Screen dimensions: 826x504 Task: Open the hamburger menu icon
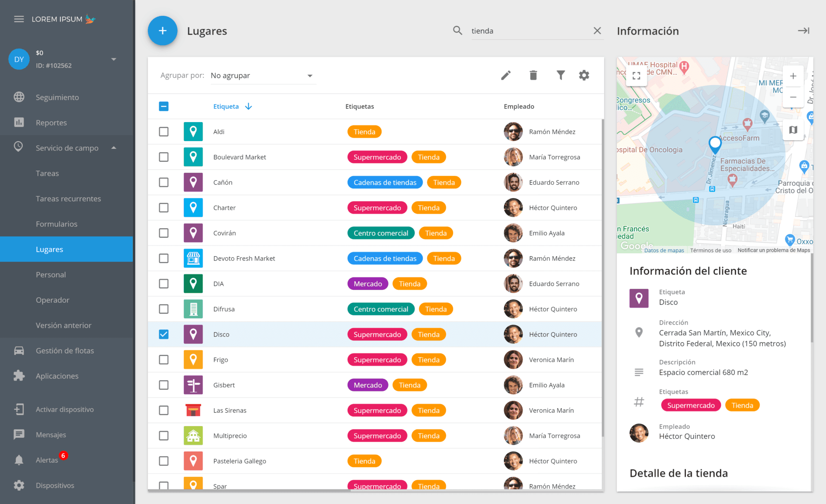coord(18,19)
